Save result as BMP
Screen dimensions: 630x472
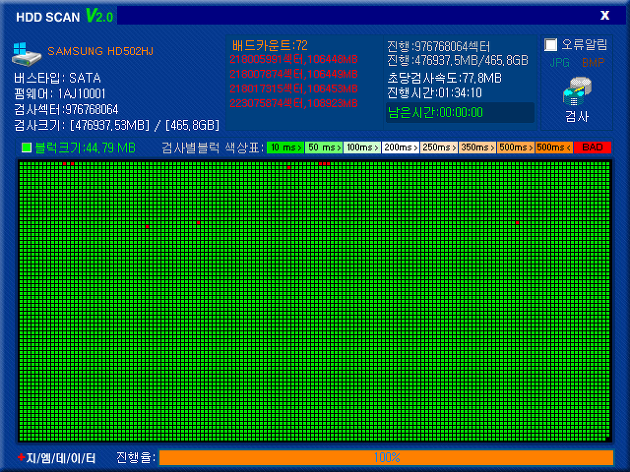pos(593,63)
